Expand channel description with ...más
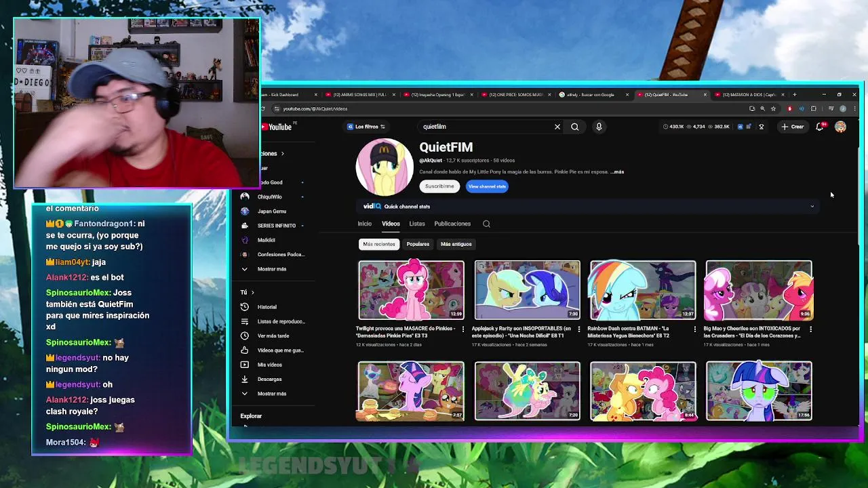Viewport: 868px width, 488px height. click(617, 172)
